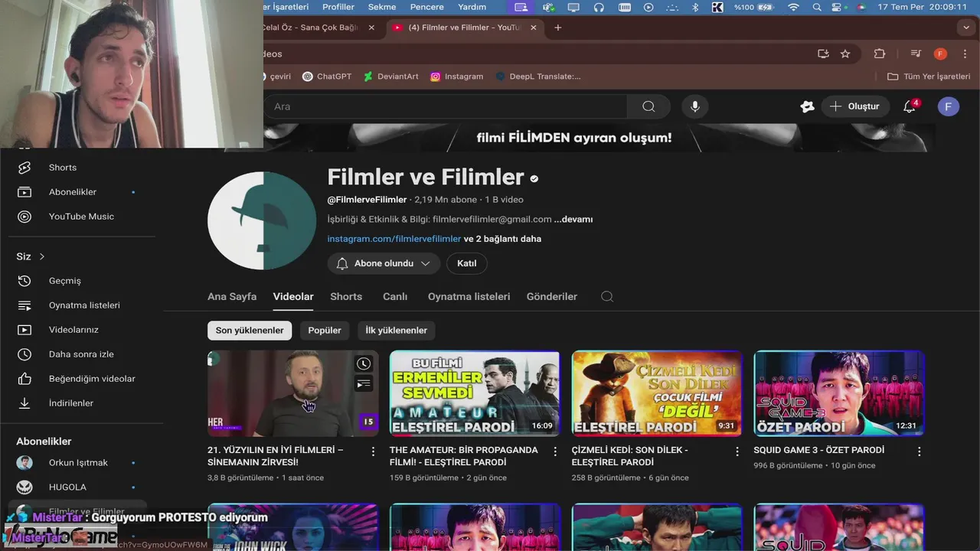This screenshot has height=551, width=980.
Task: Open macOS Spotlight search icon
Action: tap(817, 7)
